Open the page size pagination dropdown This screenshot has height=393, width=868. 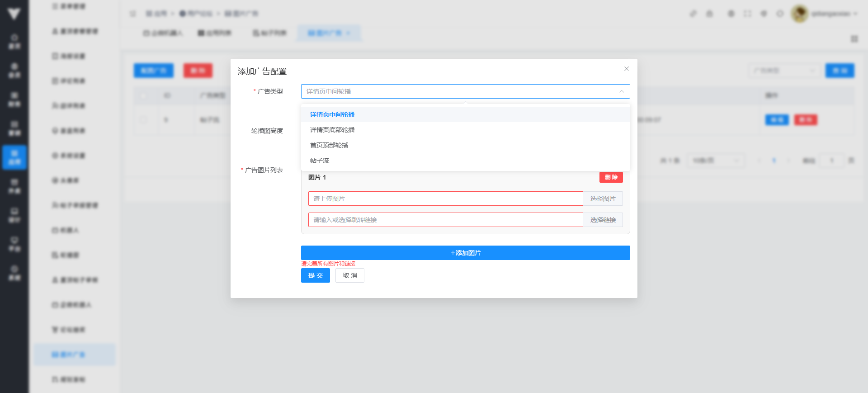[716, 161]
